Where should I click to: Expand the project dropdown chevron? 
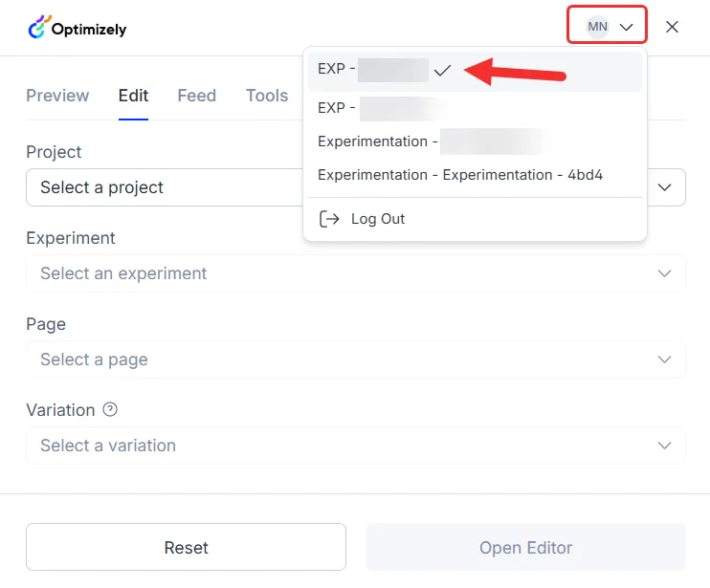coord(664,187)
